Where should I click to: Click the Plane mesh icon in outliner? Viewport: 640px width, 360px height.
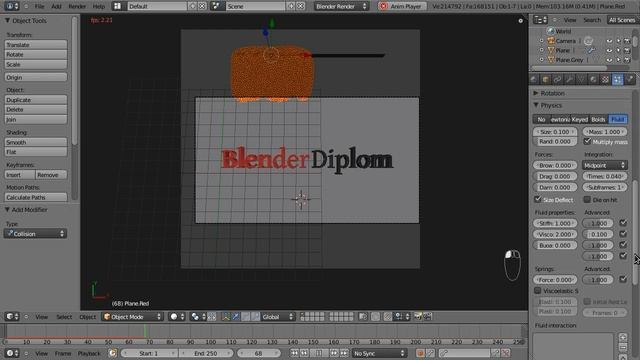(x=551, y=50)
